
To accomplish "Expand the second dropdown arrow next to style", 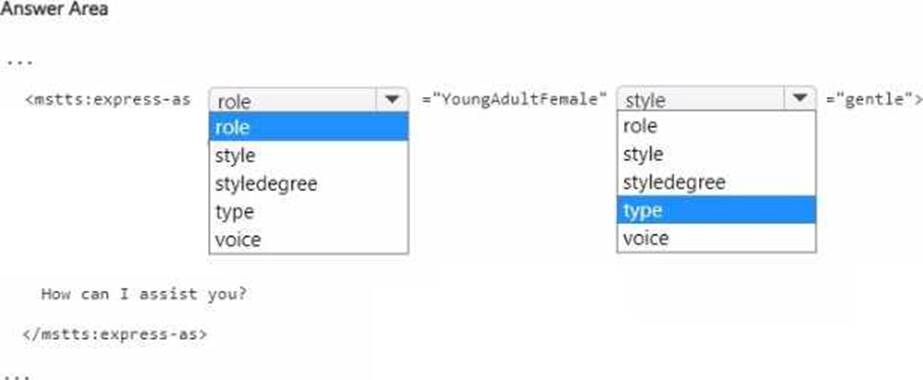I will coord(800,99).
